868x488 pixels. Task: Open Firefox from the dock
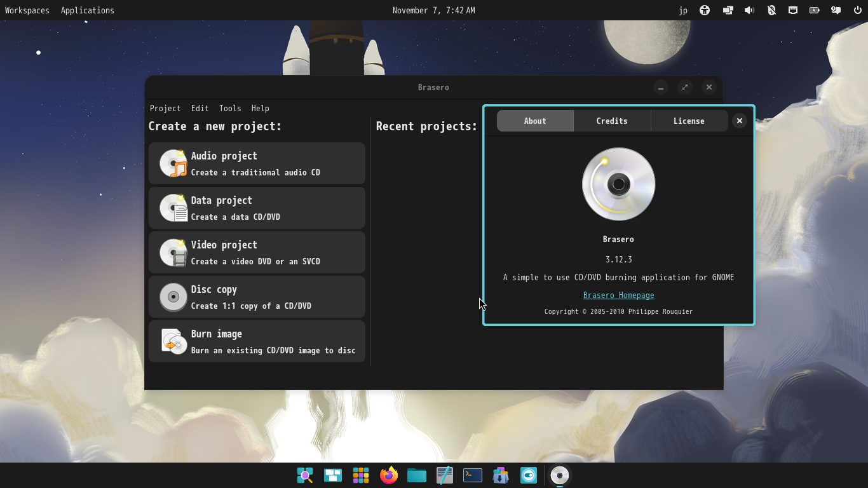tap(388, 475)
